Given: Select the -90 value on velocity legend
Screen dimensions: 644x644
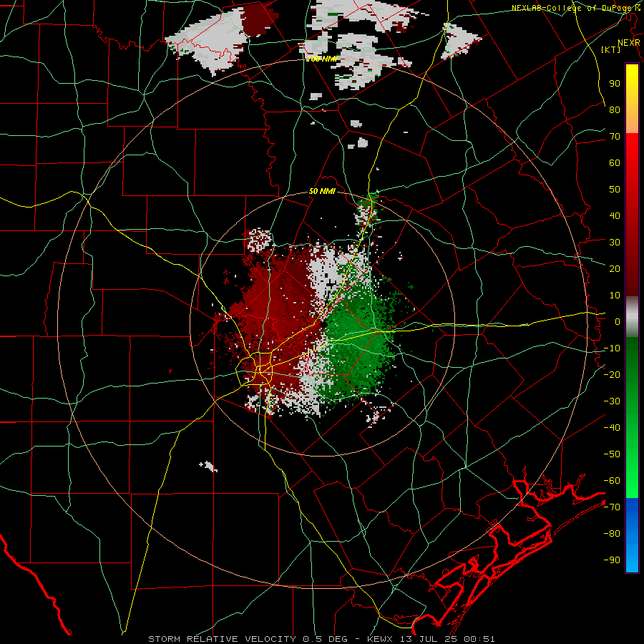Looking at the screenshot, I should 612,560.
